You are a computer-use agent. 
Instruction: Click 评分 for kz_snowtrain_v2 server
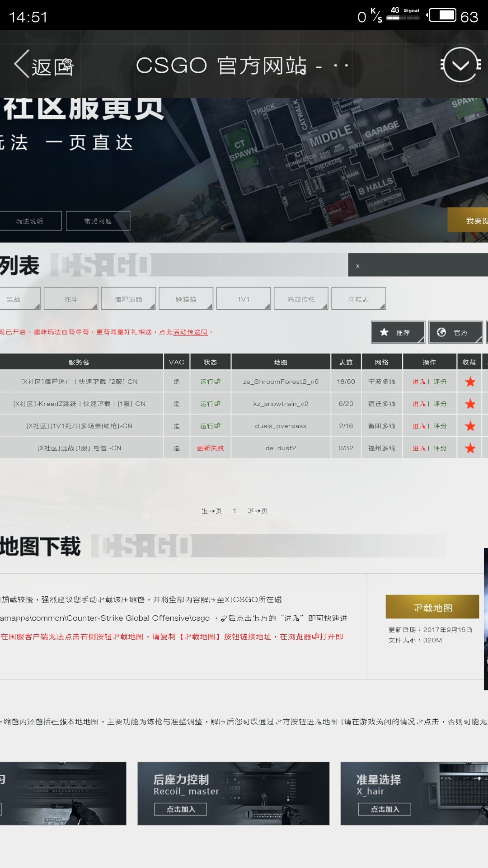pos(440,404)
